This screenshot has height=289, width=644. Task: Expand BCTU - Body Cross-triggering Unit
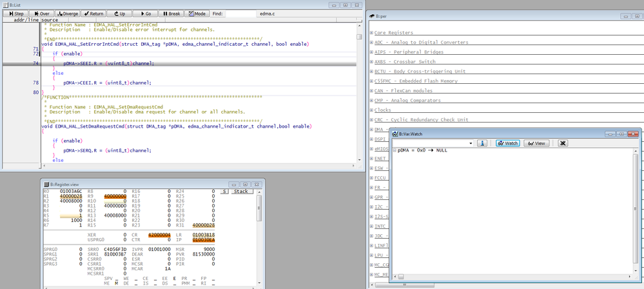371,71
